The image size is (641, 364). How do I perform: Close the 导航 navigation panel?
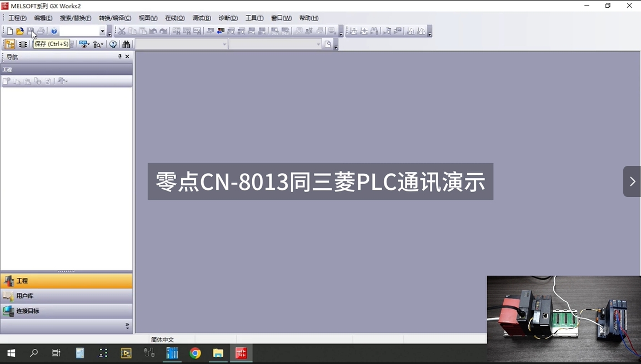(x=127, y=57)
